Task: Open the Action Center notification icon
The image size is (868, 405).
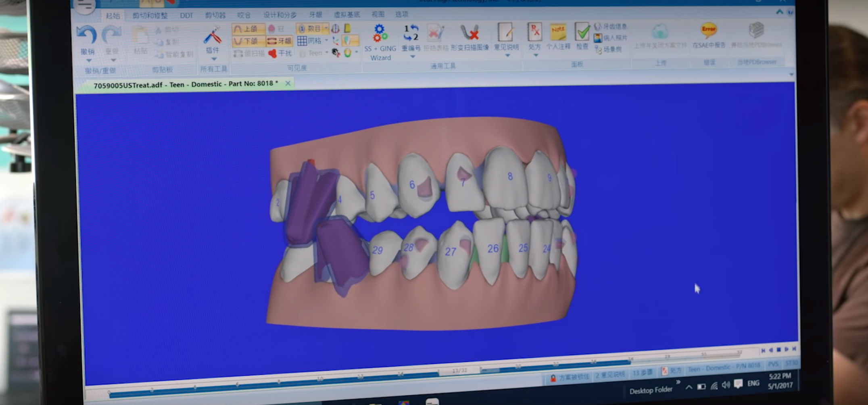Action: pyautogui.click(x=738, y=384)
